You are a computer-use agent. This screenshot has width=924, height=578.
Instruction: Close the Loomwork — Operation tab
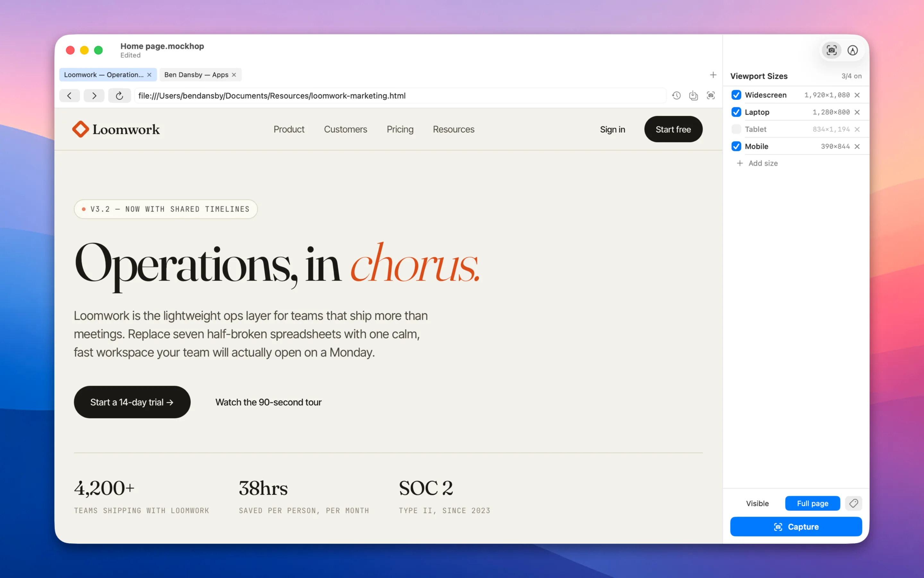click(x=149, y=75)
